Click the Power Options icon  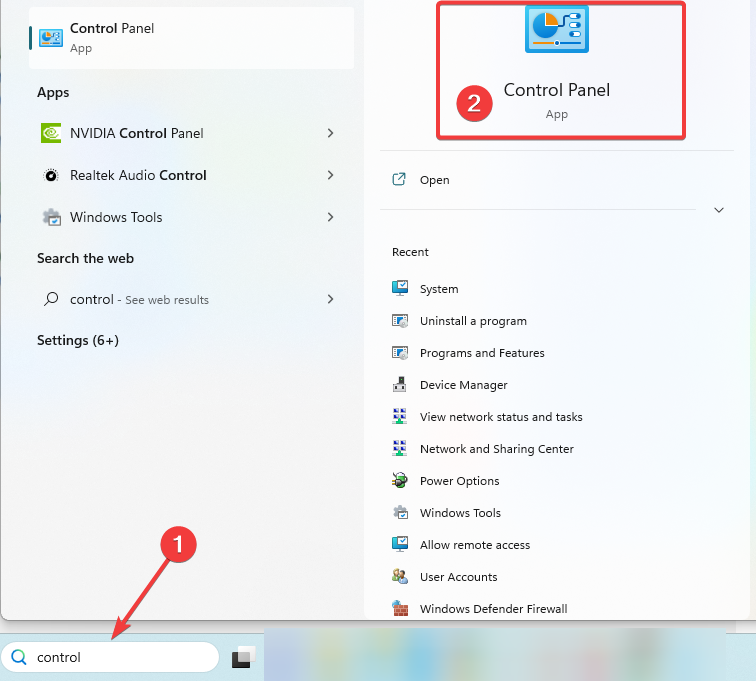[x=400, y=480]
